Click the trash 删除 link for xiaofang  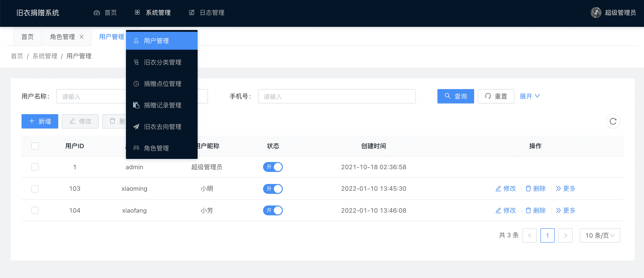pos(536,210)
